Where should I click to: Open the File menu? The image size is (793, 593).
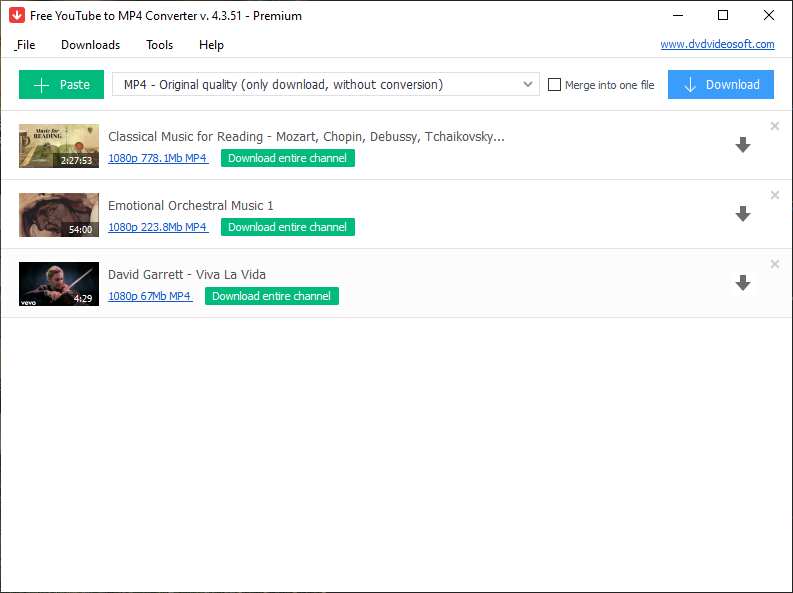pos(25,45)
